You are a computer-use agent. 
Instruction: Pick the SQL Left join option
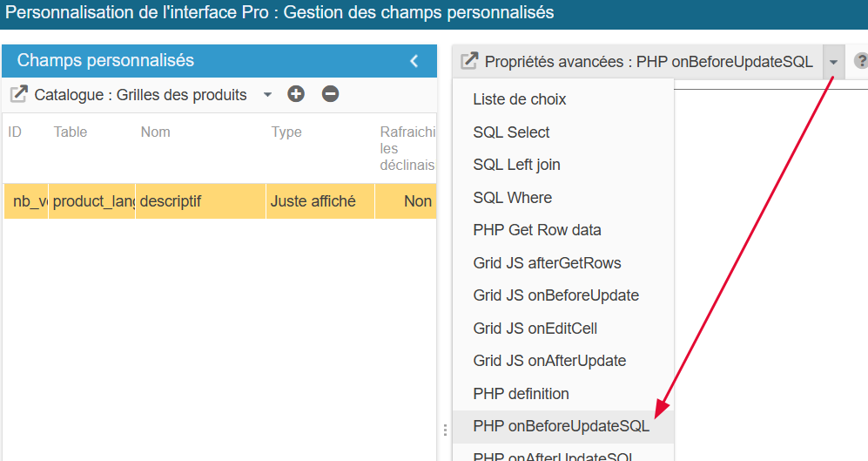tap(517, 165)
